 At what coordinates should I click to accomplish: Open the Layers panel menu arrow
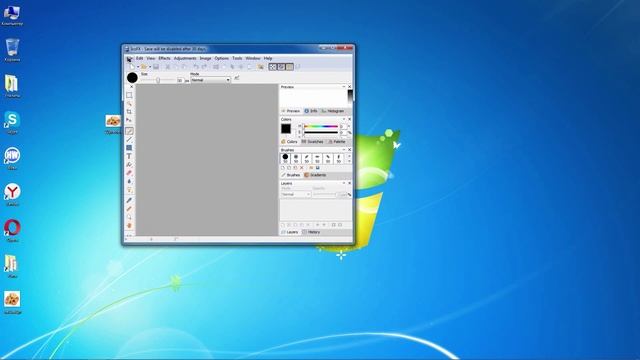pos(344,183)
